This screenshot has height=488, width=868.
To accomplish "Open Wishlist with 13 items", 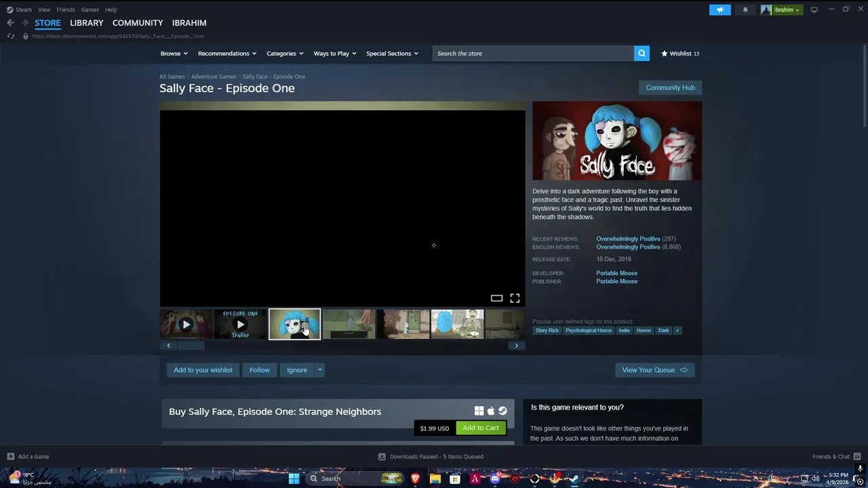I will (680, 54).
